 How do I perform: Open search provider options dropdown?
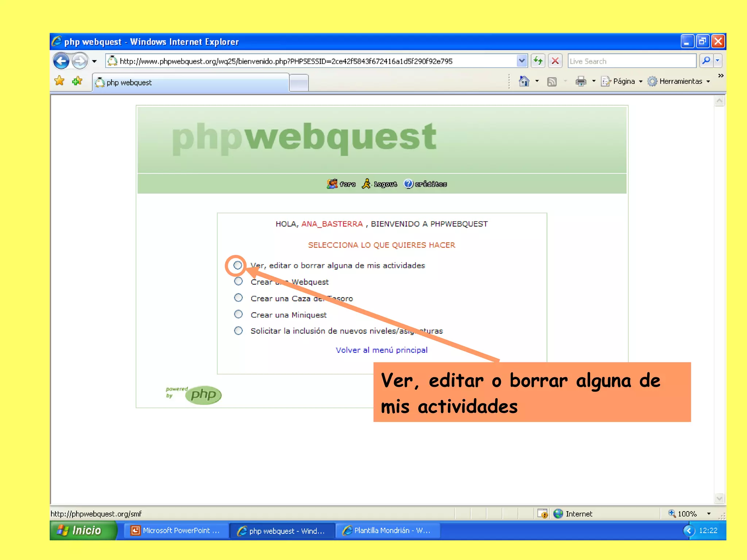pyautogui.click(x=717, y=61)
